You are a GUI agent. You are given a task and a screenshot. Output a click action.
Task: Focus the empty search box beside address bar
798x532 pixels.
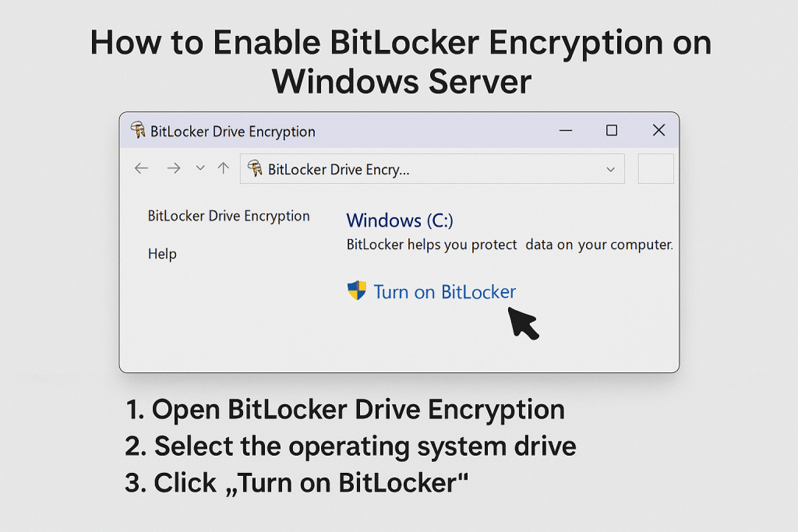(655, 169)
